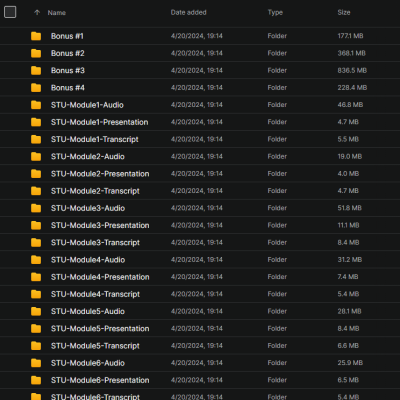
Task: Click the STU-Module3-Transcript folder icon
Action: [x=36, y=243]
